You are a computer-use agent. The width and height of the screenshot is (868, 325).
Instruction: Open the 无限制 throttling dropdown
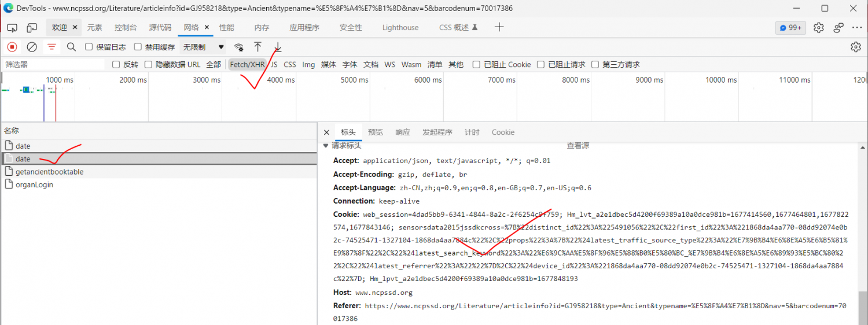point(204,47)
